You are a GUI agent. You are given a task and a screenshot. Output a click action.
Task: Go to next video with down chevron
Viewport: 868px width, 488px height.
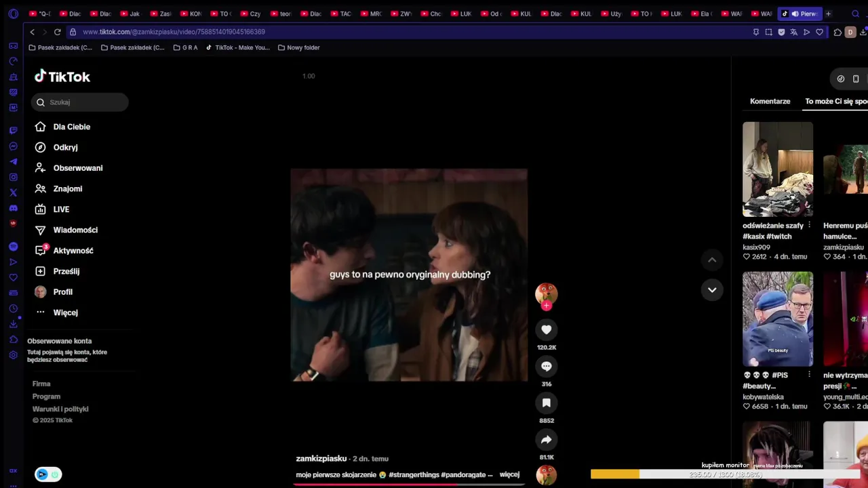(712, 290)
